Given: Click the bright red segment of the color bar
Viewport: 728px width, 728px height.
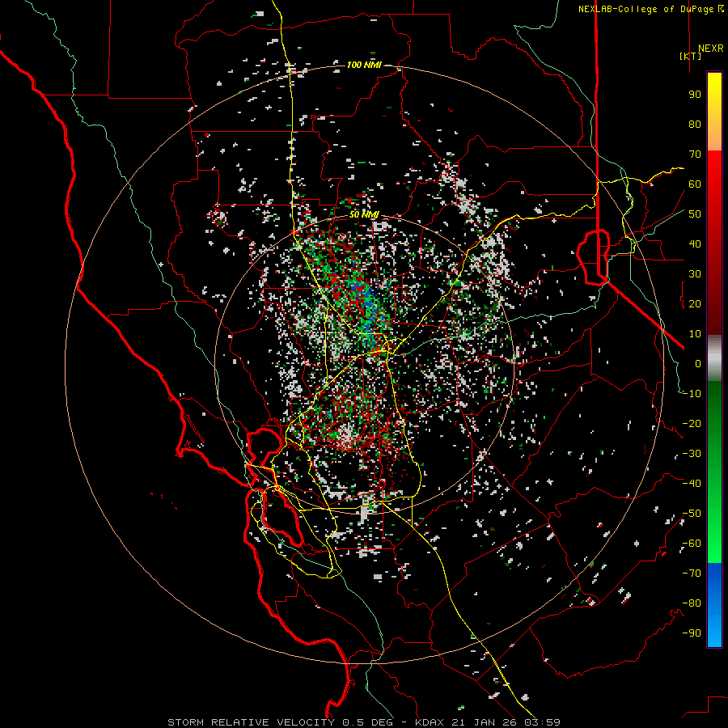Looking at the screenshot, I should 714,168.
